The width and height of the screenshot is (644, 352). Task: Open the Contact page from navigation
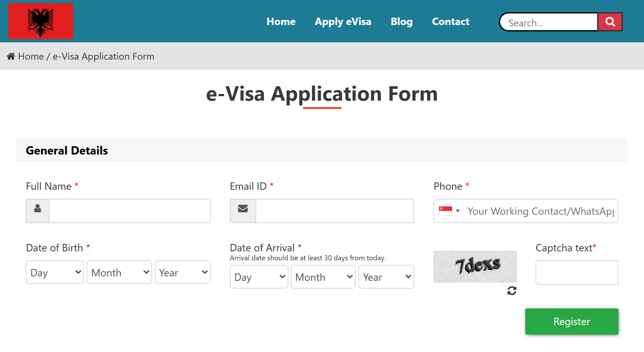[x=450, y=21]
